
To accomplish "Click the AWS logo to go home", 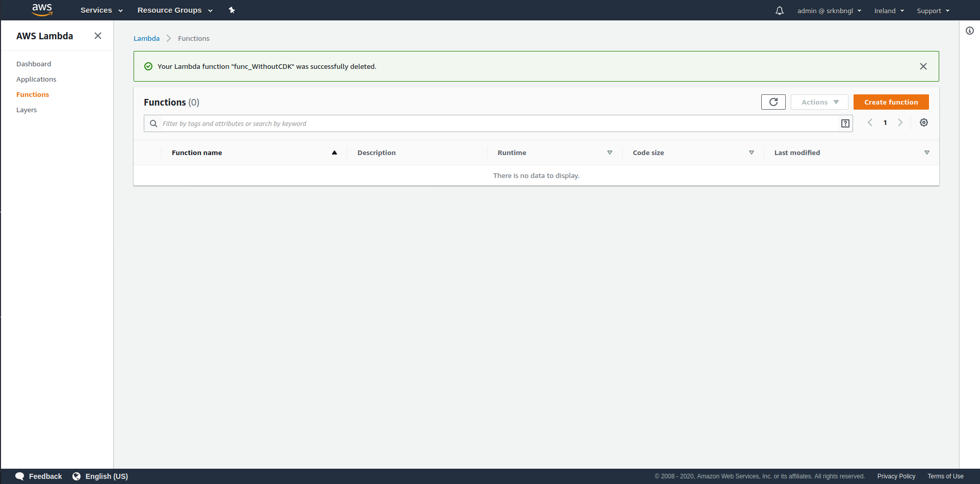I will tap(42, 10).
